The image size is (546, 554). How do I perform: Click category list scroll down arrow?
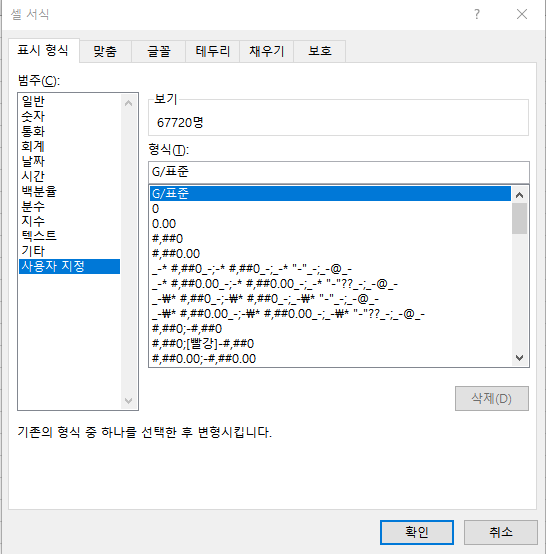(129, 401)
